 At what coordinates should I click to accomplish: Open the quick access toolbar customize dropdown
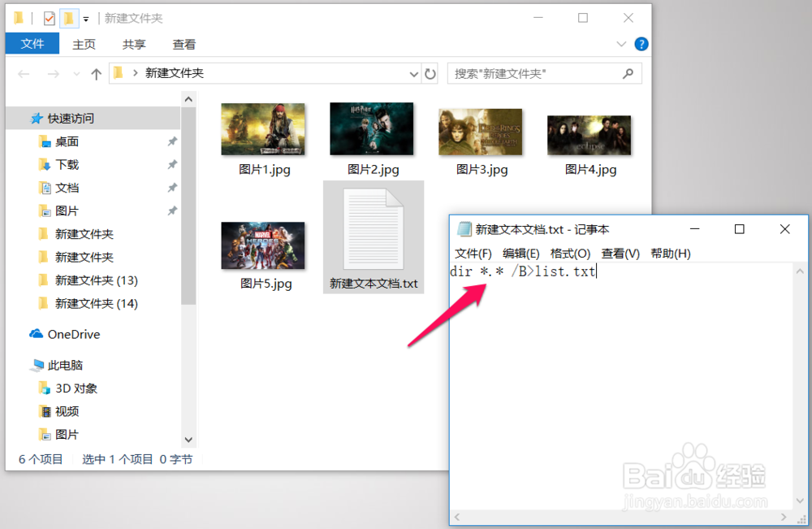[x=86, y=20]
